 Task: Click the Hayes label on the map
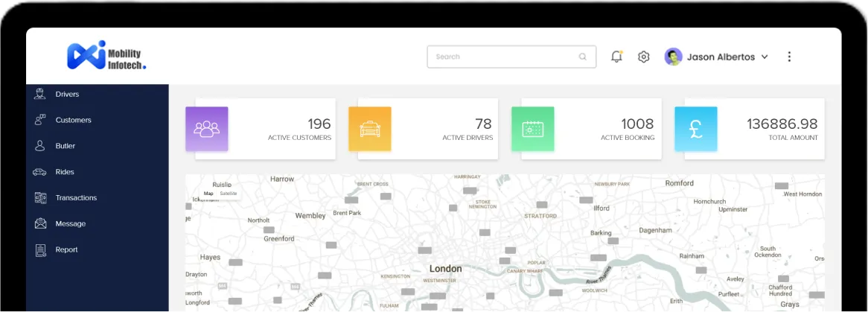(x=211, y=258)
